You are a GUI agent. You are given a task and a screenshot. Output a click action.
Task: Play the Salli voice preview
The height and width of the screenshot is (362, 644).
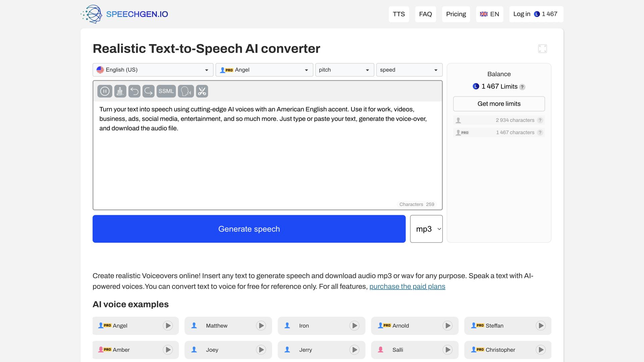coord(447,350)
